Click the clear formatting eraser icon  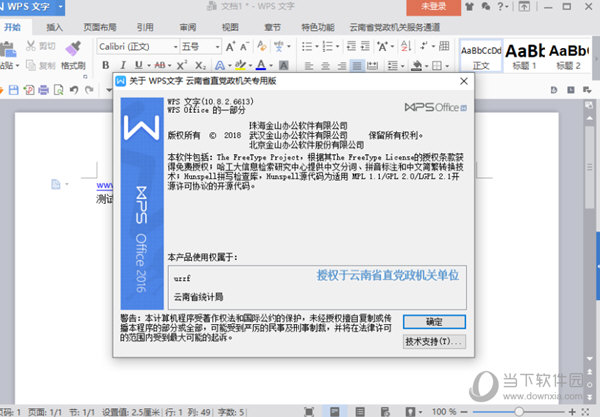coord(262,46)
